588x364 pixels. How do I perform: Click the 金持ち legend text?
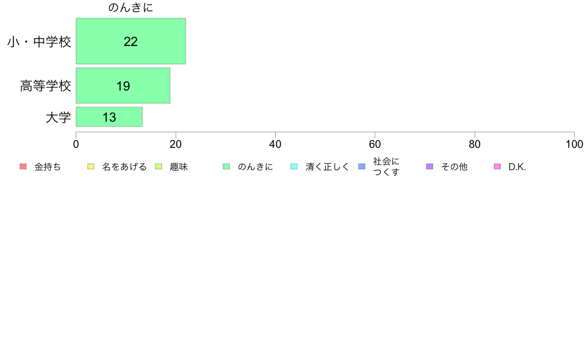[48, 167]
